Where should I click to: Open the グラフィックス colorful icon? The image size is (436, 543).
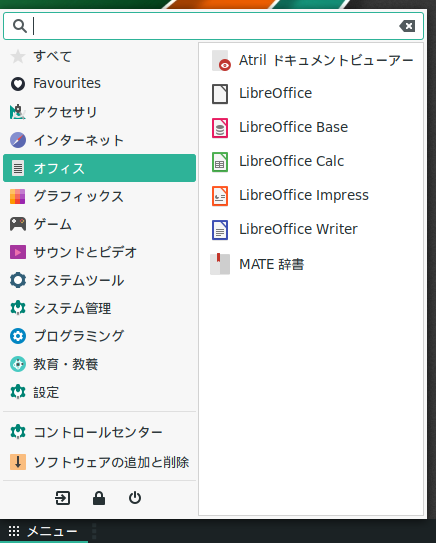18,196
